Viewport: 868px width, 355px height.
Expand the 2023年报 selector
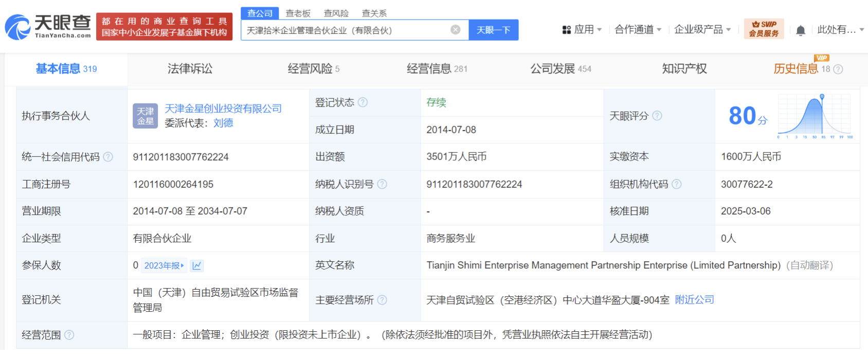pos(164,265)
